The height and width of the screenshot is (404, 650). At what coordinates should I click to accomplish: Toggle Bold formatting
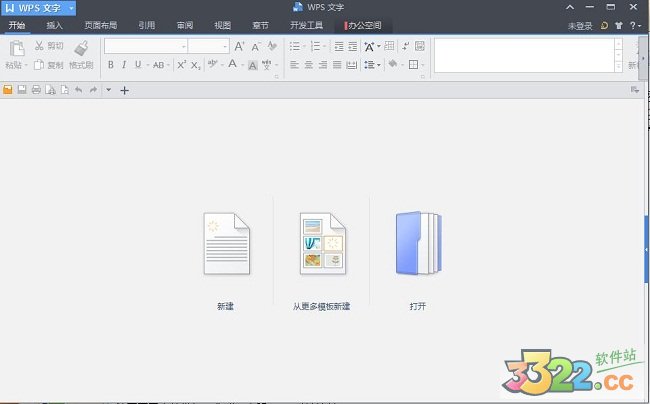pos(110,65)
